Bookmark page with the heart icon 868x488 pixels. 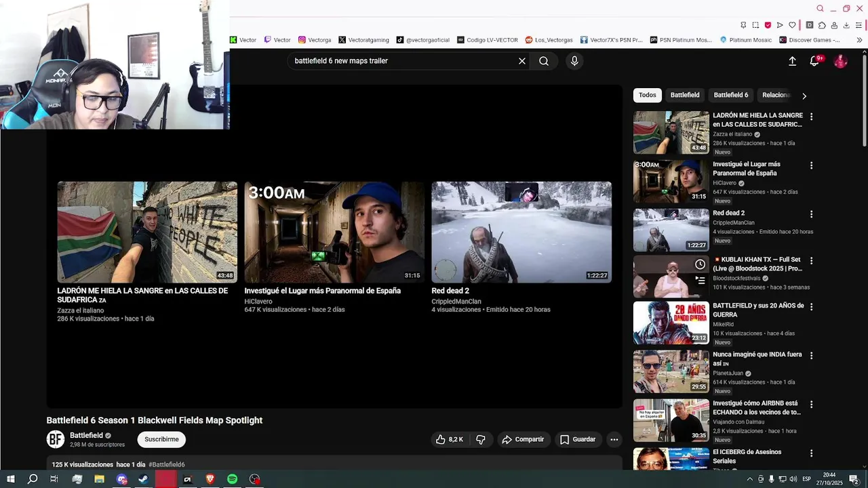point(792,25)
